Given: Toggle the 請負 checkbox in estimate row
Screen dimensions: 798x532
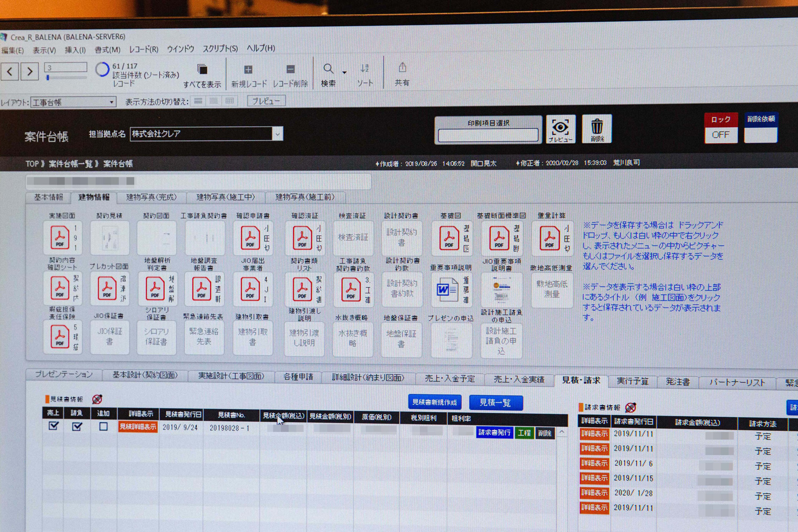Looking at the screenshot, I should 77,427.
